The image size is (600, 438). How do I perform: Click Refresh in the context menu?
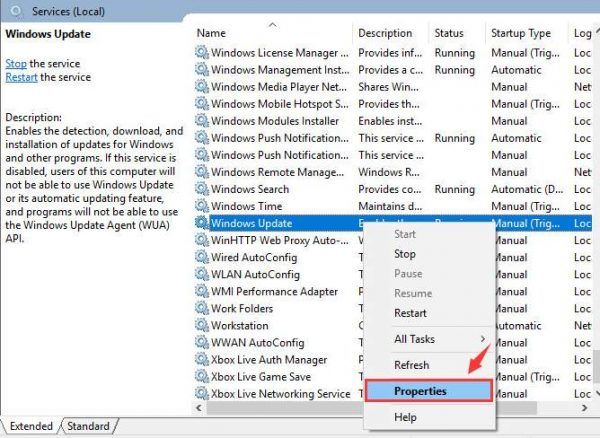coord(411,365)
